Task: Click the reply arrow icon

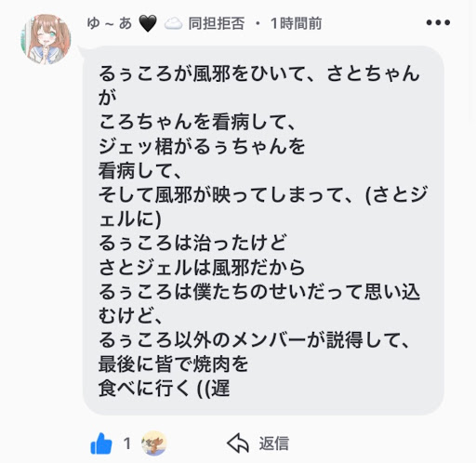Action: (x=238, y=443)
